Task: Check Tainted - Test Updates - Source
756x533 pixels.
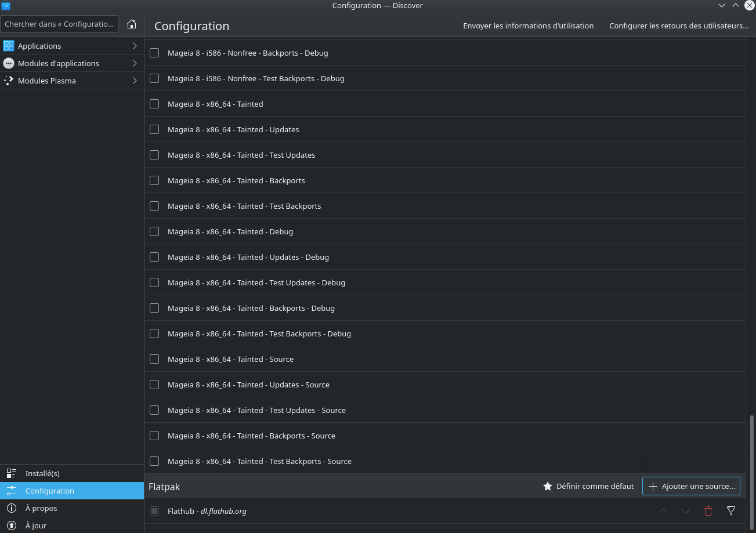Action: pos(154,410)
